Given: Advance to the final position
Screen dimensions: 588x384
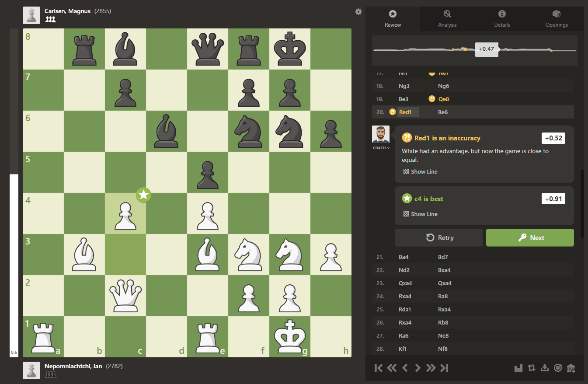Looking at the screenshot, I should 444,368.
